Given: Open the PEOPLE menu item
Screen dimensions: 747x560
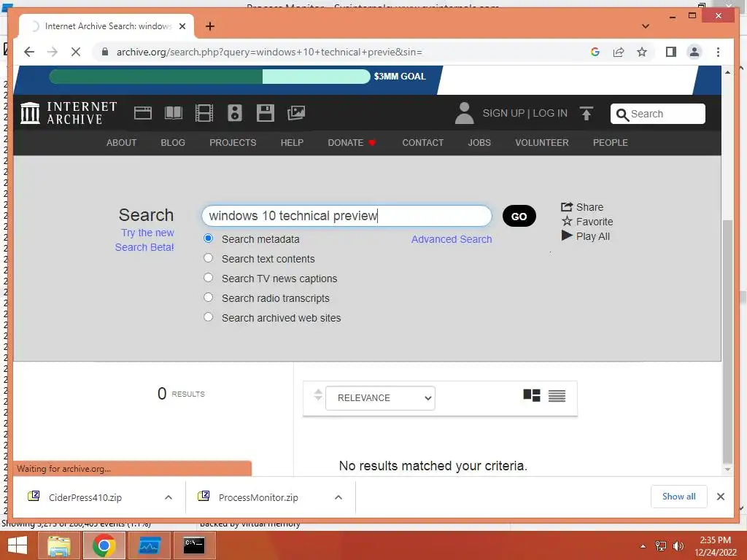Looking at the screenshot, I should 611,142.
